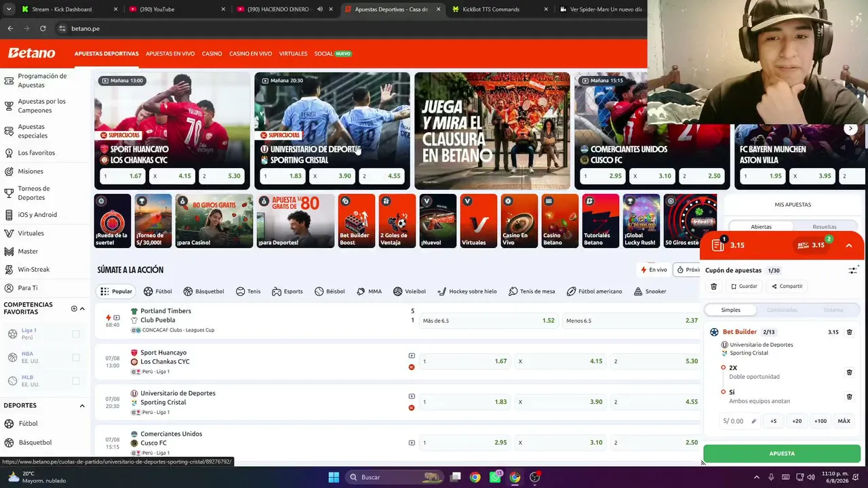Open the Rueda de la suerte promo tile
This screenshot has height=488, width=868.
coord(113,221)
